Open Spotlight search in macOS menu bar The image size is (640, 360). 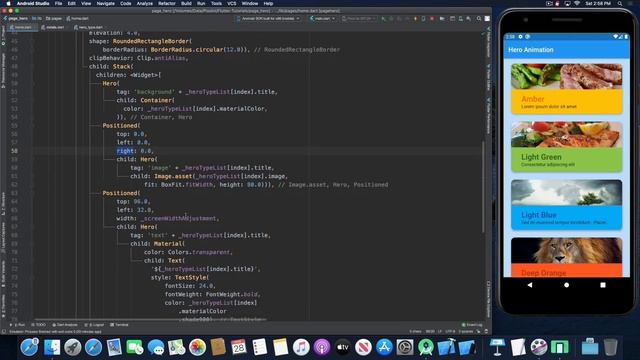click(x=620, y=3)
